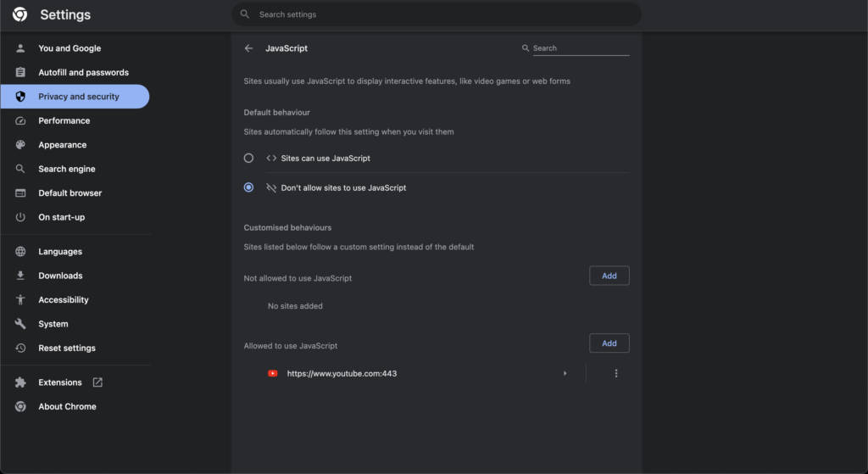This screenshot has width=868, height=474.
Task: Open Default browser settings
Action: pyautogui.click(x=75, y=192)
